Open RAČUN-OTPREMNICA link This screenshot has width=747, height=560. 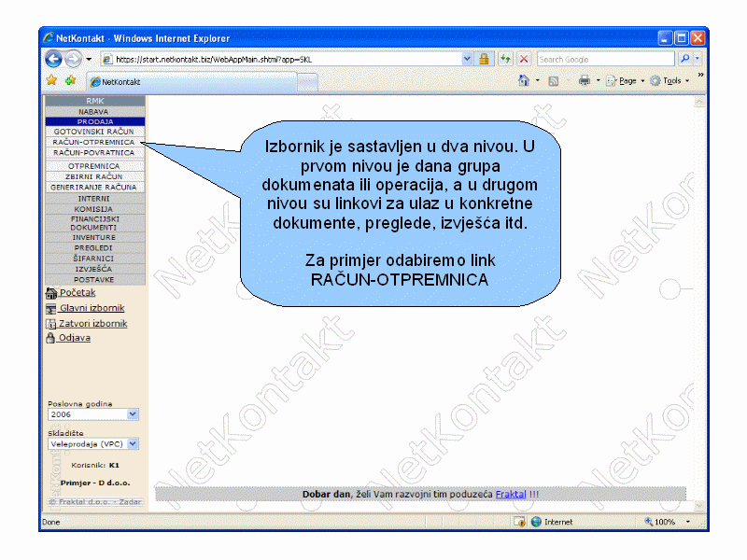pos(95,142)
